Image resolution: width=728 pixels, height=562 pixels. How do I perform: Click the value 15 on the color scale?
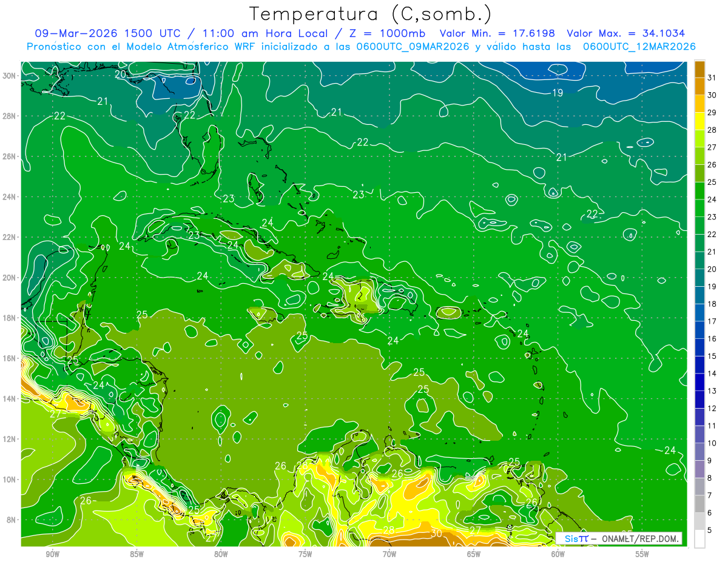click(712, 356)
